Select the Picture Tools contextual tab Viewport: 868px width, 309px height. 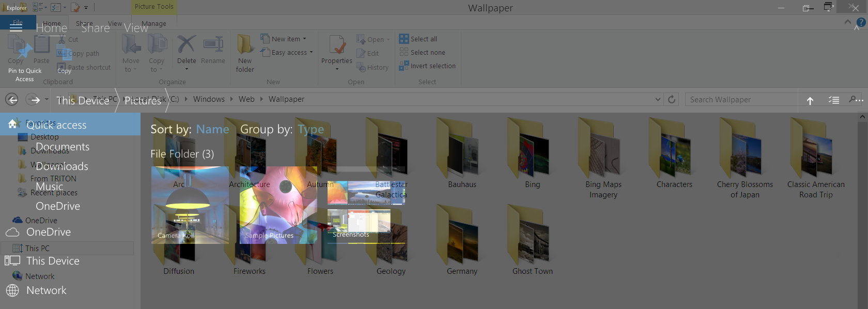(x=154, y=7)
